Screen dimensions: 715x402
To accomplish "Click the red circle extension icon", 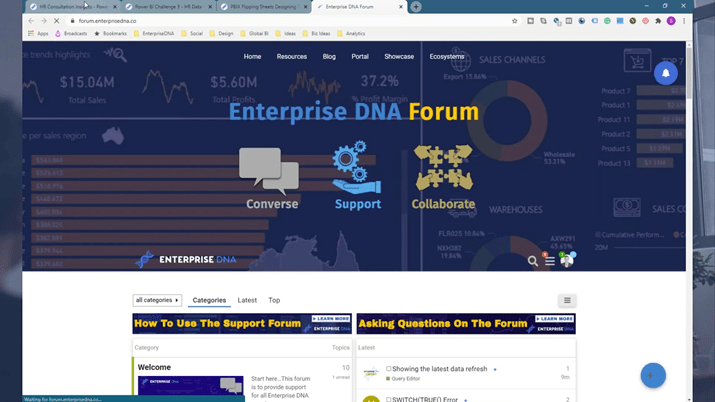I will tap(645, 21).
